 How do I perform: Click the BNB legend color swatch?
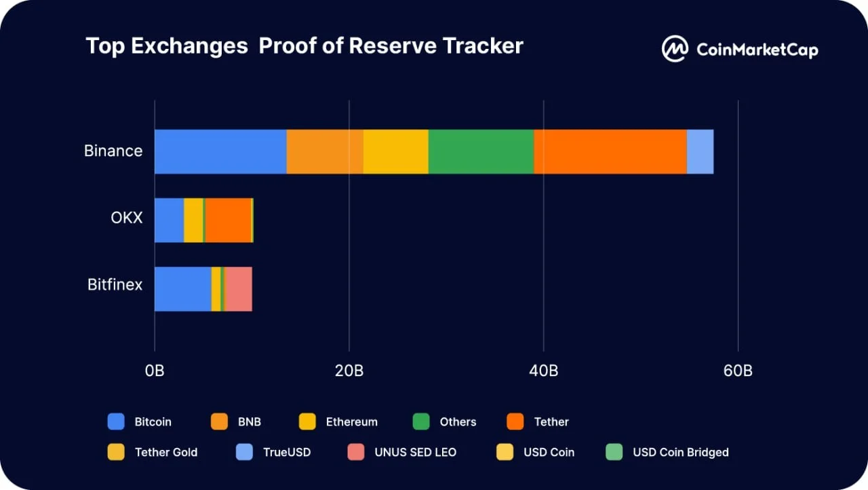(x=219, y=421)
